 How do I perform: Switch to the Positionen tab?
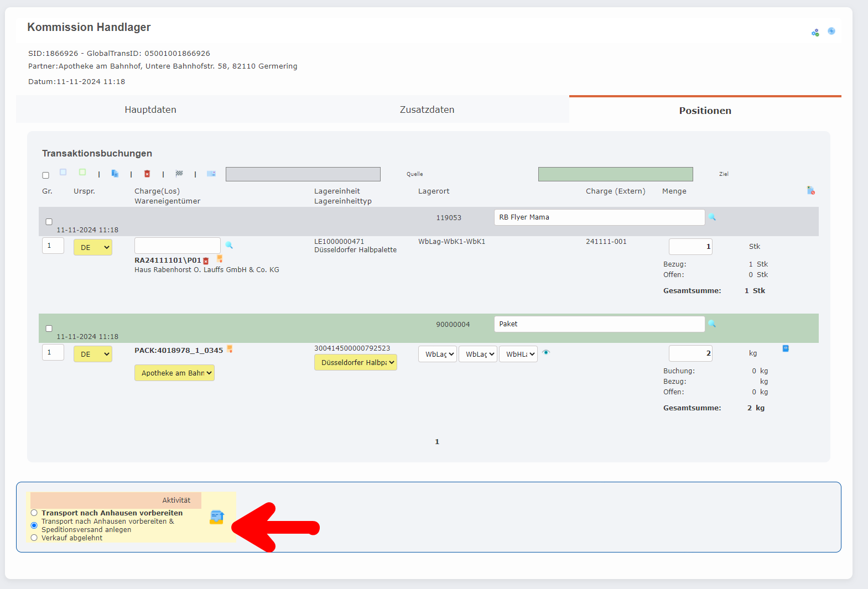coord(705,111)
